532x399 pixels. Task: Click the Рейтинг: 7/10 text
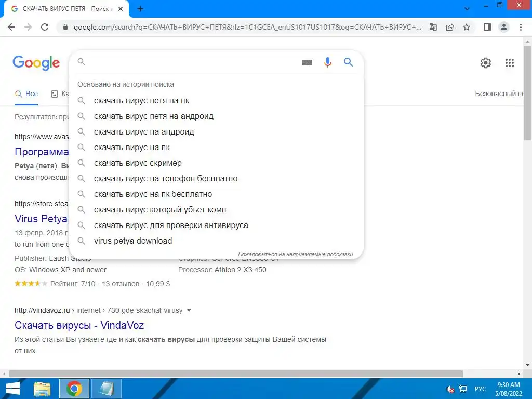[x=73, y=284]
